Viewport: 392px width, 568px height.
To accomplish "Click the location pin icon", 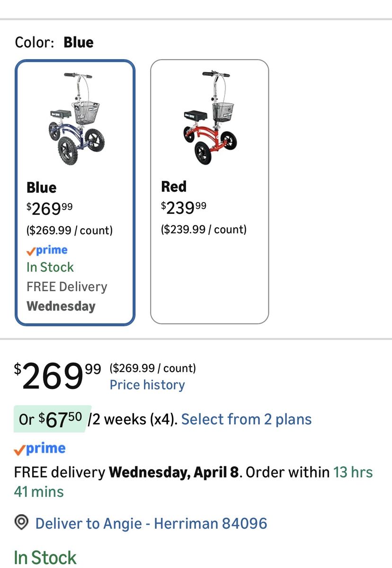I will pyautogui.click(x=21, y=523).
